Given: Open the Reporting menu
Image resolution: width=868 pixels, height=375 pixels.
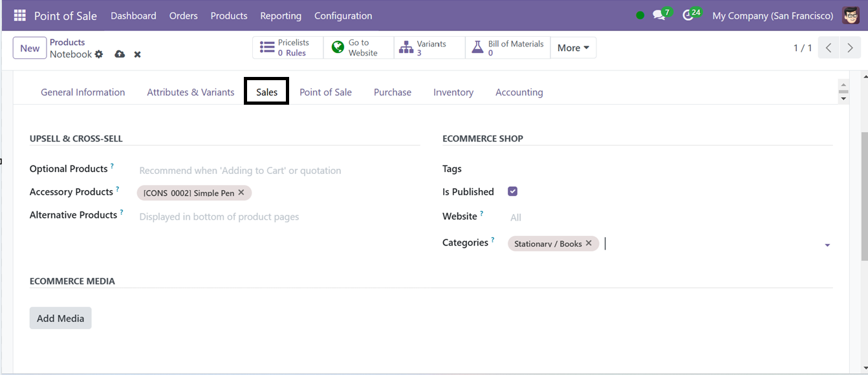Looking at the screenshot, I should pos(281,16).
